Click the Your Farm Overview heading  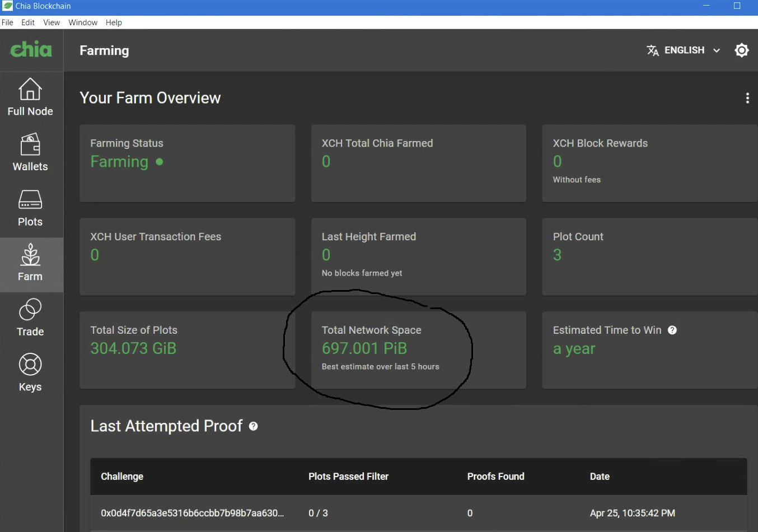[150, 98]
